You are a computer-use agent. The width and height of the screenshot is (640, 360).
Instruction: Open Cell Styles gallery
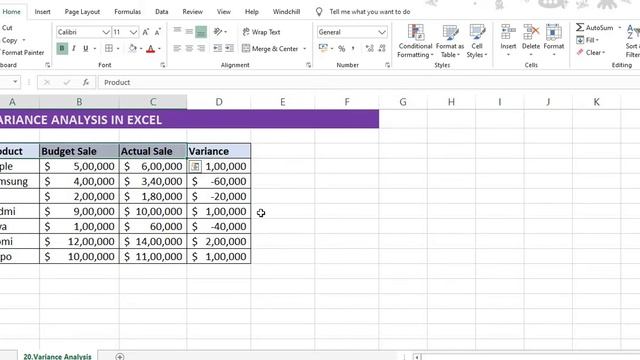point(477,41)
